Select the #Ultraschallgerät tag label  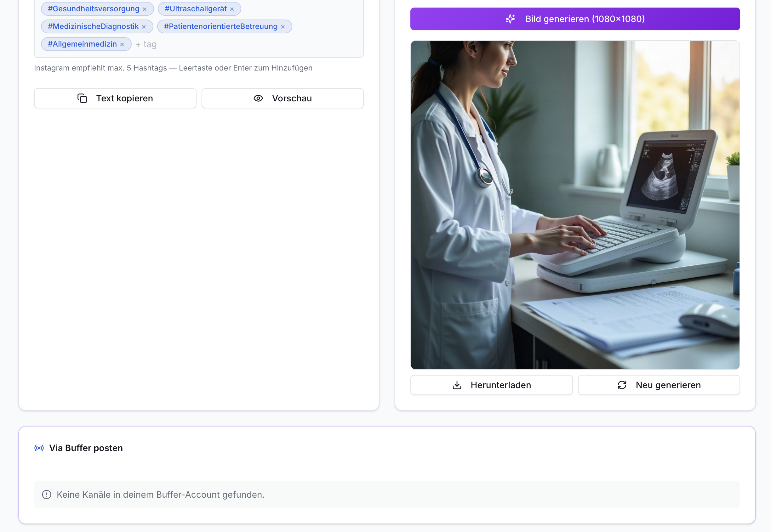coord(196,9)
